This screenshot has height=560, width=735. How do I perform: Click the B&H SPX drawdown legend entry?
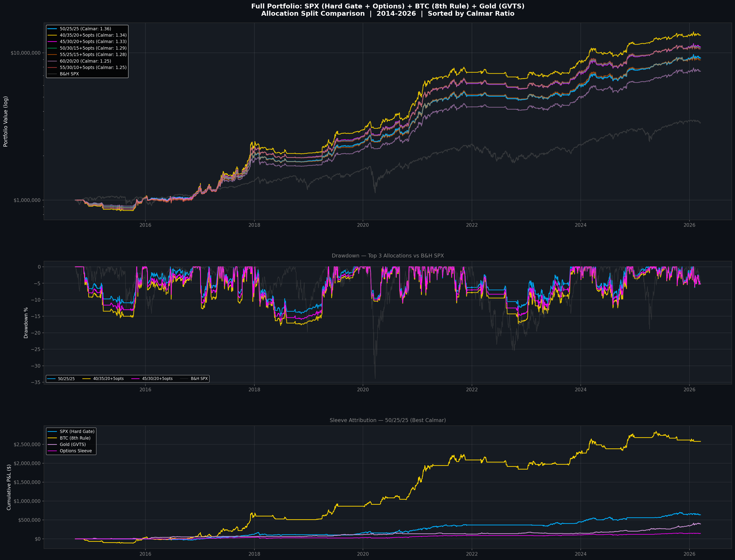pyautogui.click(x=199, y=379)
